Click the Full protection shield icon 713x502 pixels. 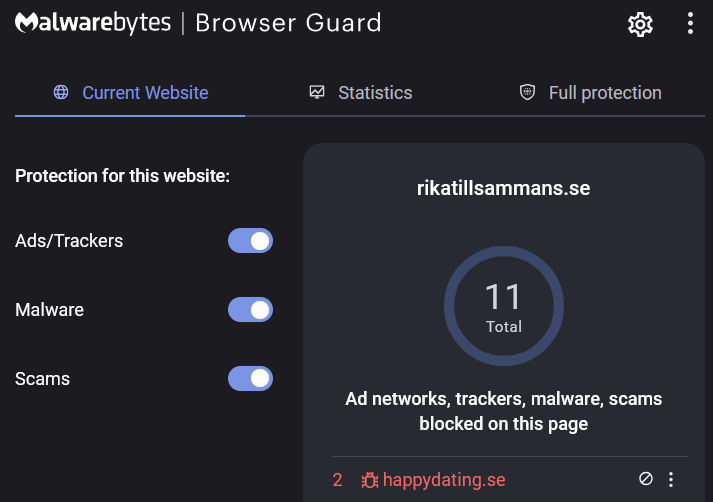[x=527, y=93]
